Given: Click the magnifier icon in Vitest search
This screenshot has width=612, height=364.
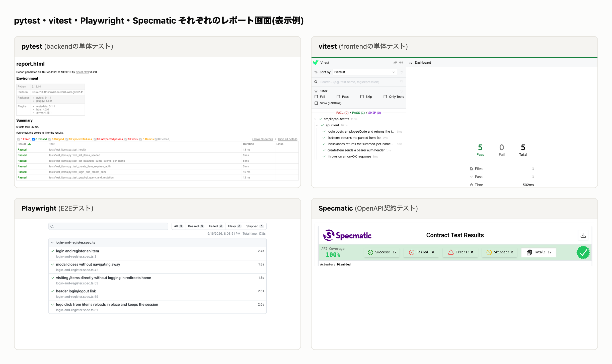Looking at the screenshot, I should (x=316, y=82).
